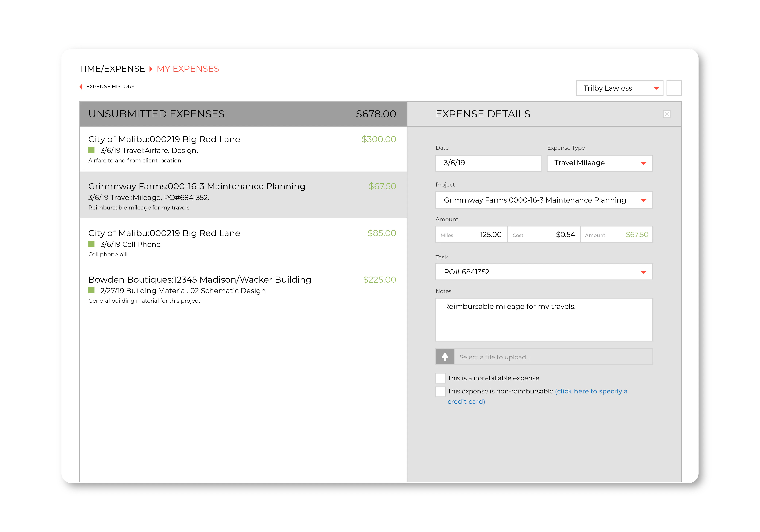Click the empty square button beside user dropdown
Image resolution: width=760 pixels, height=532 pixels.
tap(674, 88)
